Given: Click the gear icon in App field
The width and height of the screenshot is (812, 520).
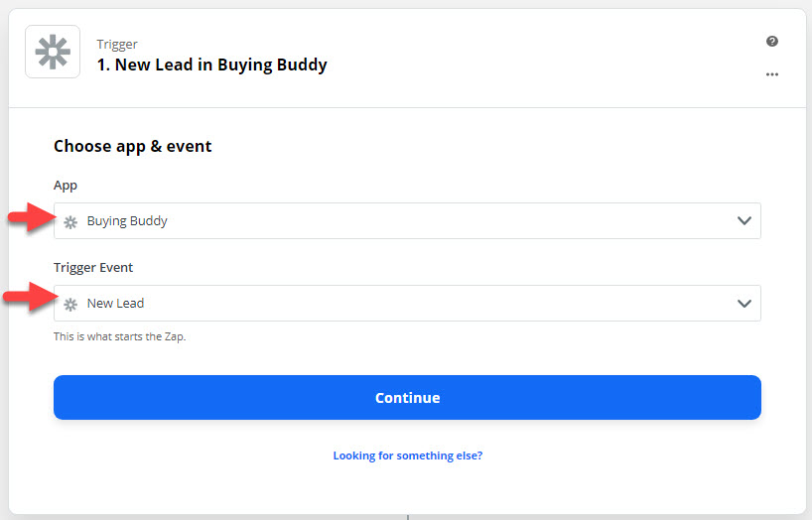Looking at the screenshot, I should click(70, 222).
